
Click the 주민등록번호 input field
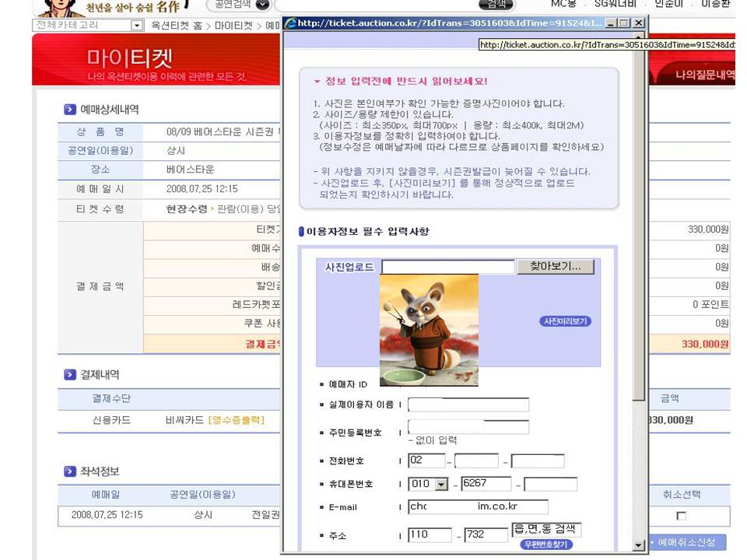[468, 427]
